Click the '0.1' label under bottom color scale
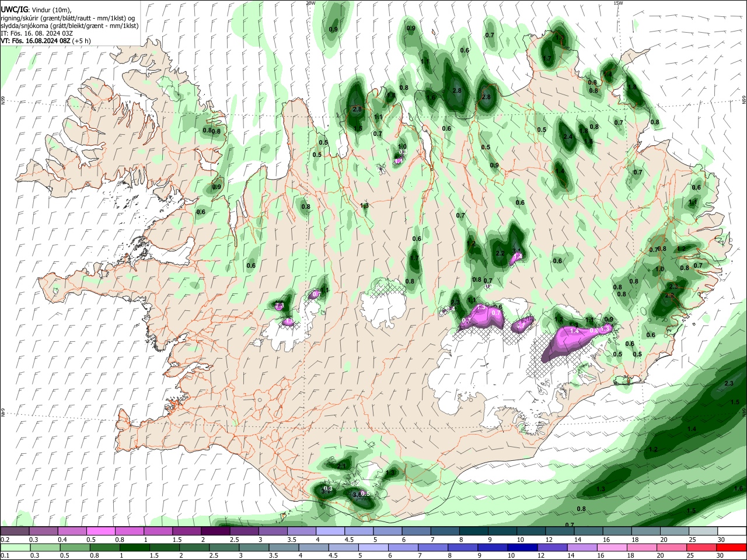 pos(4,555)
